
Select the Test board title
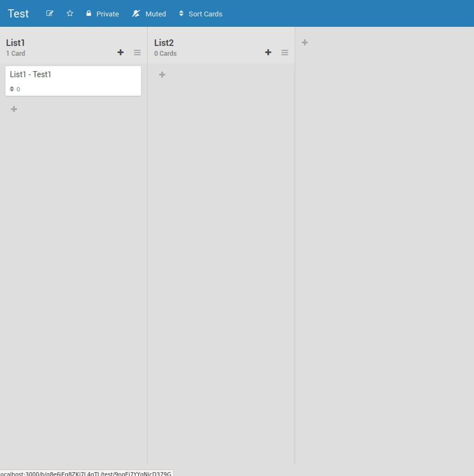tap(18, 13)
